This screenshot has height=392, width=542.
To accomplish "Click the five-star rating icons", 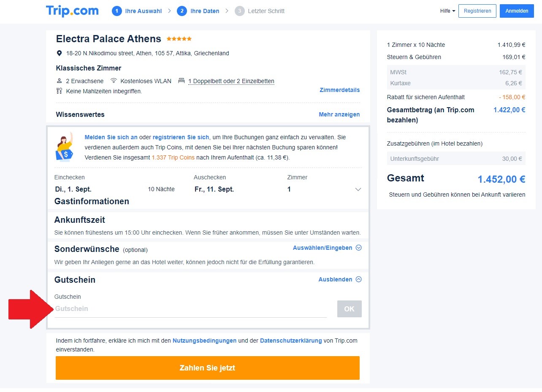I will pyautogui.click(x=179, y=39).
